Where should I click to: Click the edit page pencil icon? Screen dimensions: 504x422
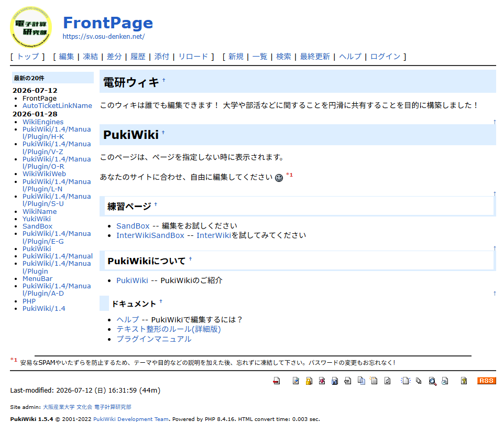pos(296,381)
